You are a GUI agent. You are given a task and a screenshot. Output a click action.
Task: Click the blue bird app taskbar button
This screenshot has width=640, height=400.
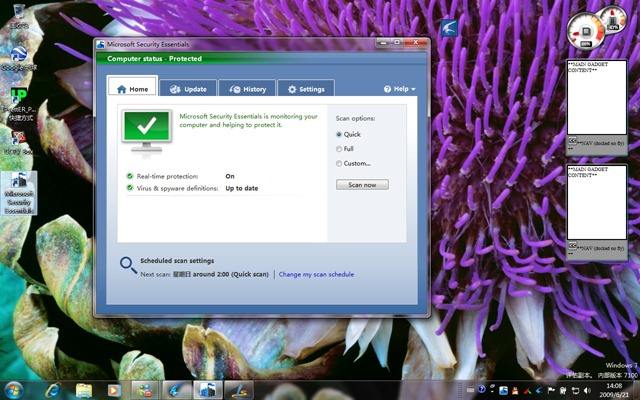point(177,390)
